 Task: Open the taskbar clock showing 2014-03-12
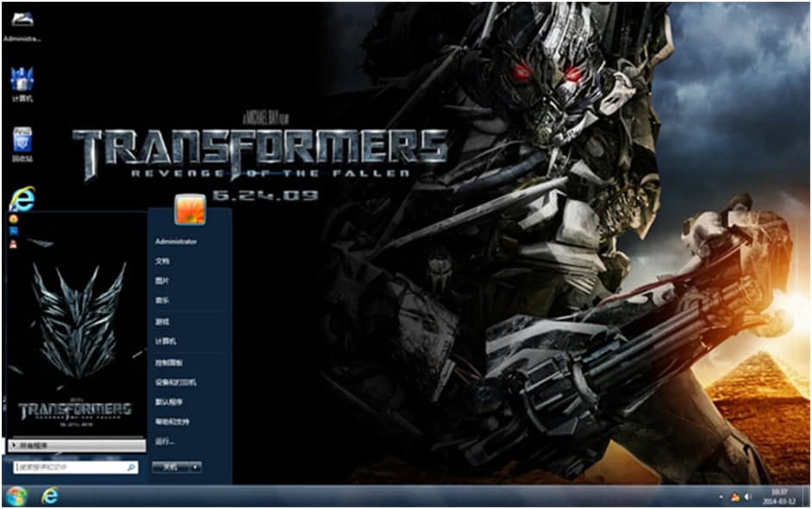(779, 497)
